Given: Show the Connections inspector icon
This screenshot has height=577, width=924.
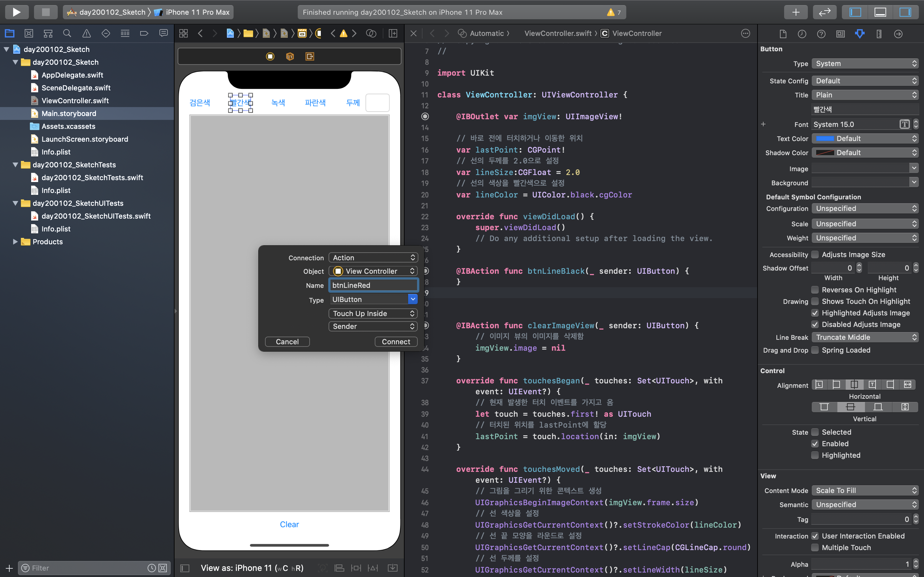Looking at the screenshot, I should coord(898,34).
